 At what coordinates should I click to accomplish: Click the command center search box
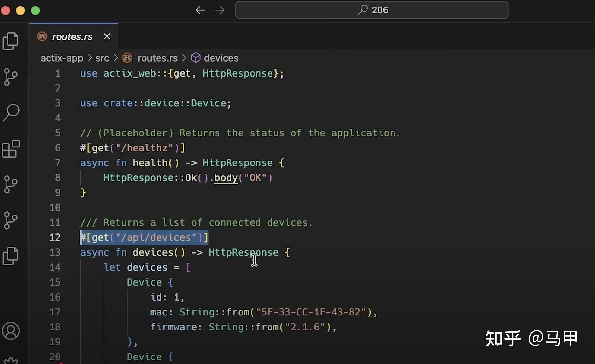(x=372, y=10)
